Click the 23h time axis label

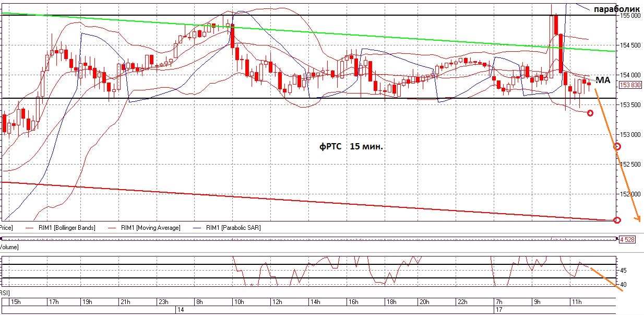163,302
